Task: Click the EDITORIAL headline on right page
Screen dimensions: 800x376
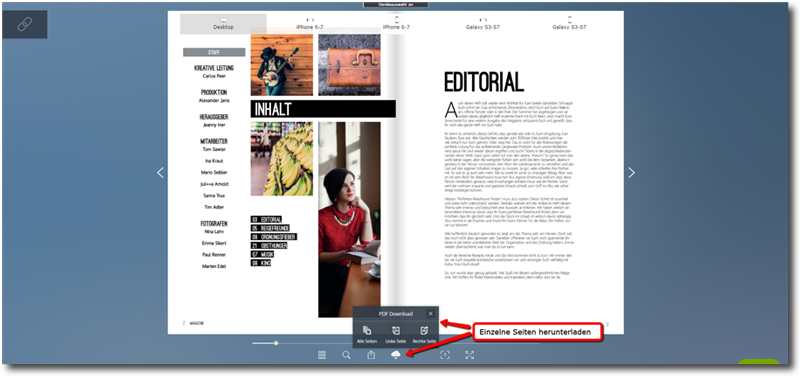Action: (484, 82)
